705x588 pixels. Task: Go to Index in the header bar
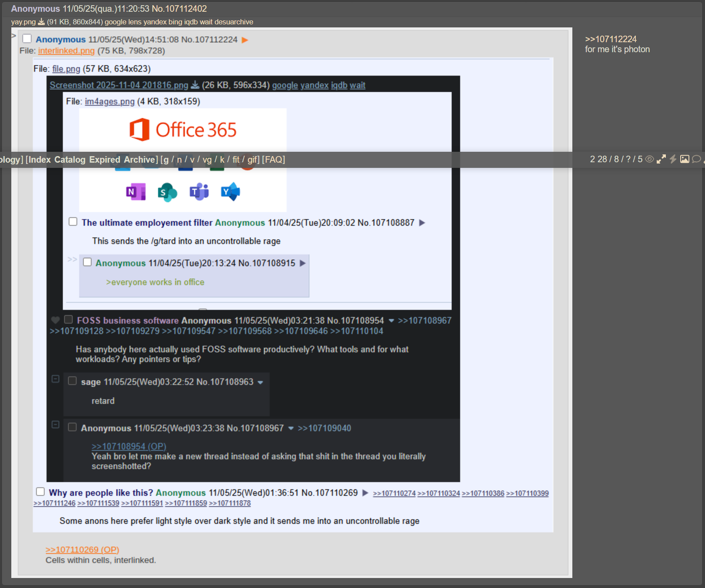[x=40, y=160]
